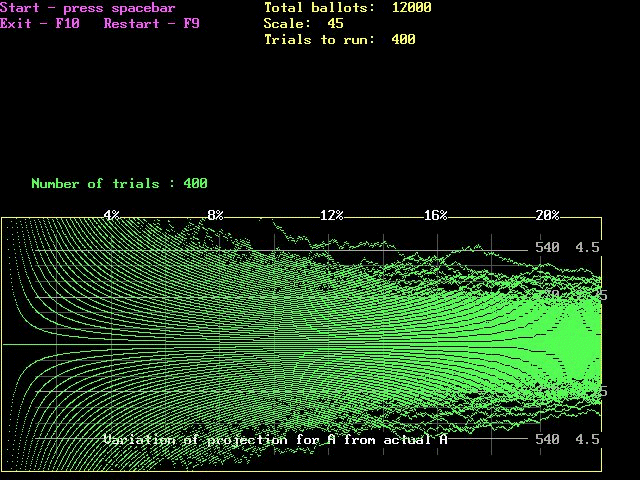Click the 'Number of trials : 400' readout
Screen dimensions: 640x480
pos(120,184)
